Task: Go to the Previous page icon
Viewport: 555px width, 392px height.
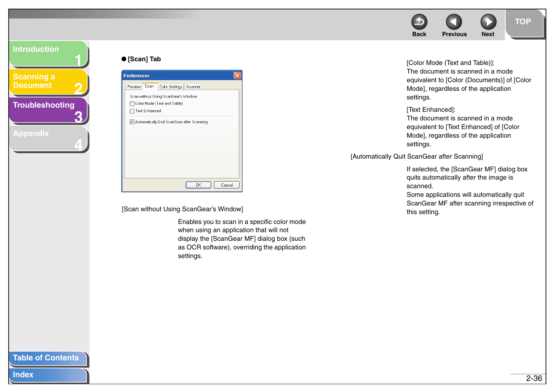Action: 454,22
